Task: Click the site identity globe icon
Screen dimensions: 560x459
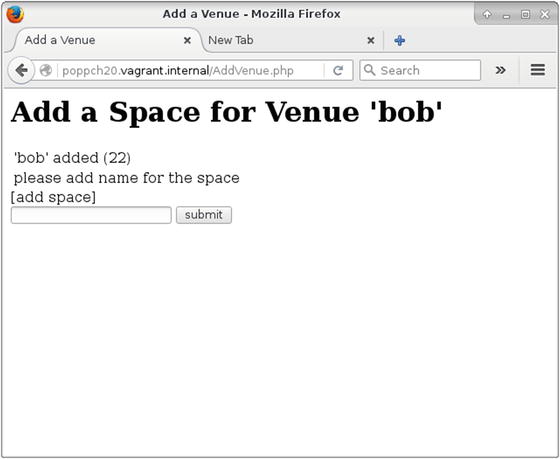Action: pos(45,70)
